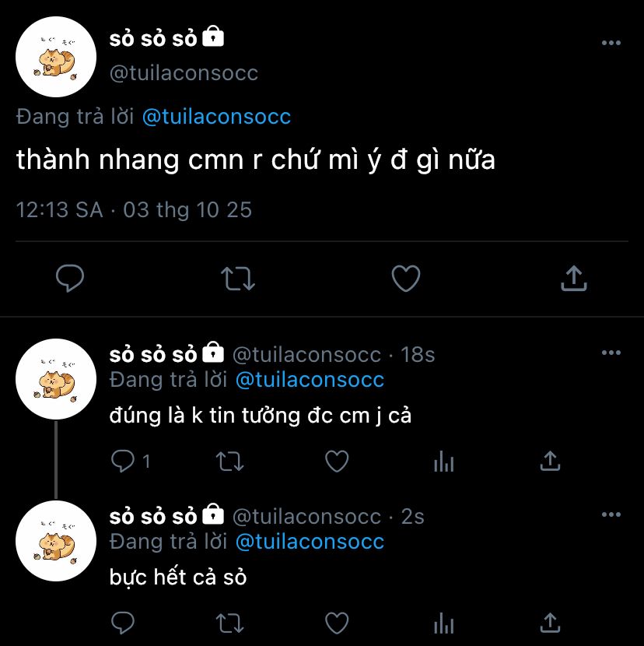Open more options on the 18s reply
The width and height of the screenshot is (644, 646).
[611, 353]
